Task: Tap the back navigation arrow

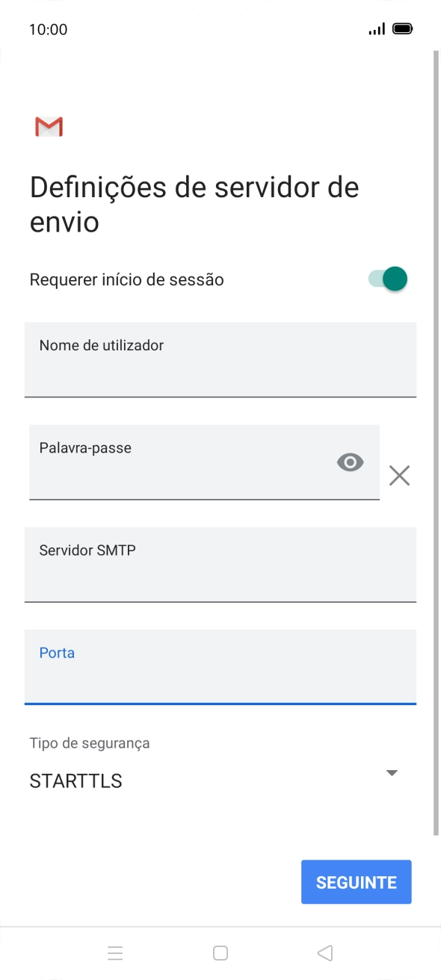Action: point(324,952)
